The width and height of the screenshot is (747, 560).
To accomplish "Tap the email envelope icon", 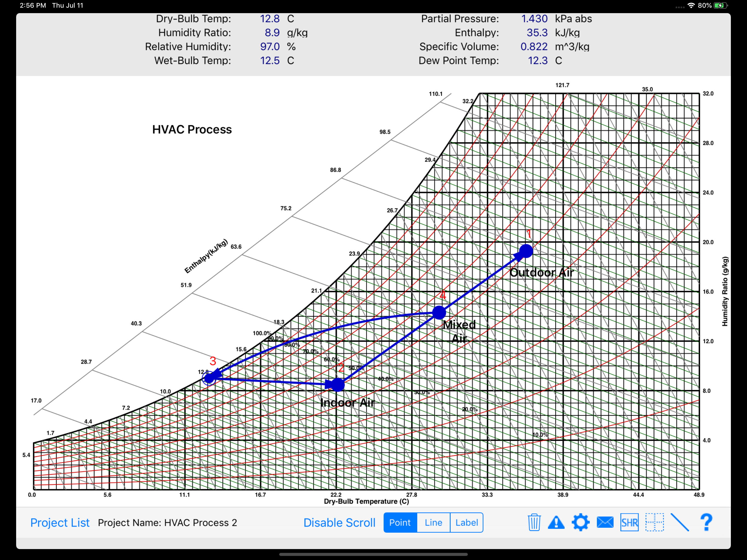I will pyautogui.click(x=605, y=522).
